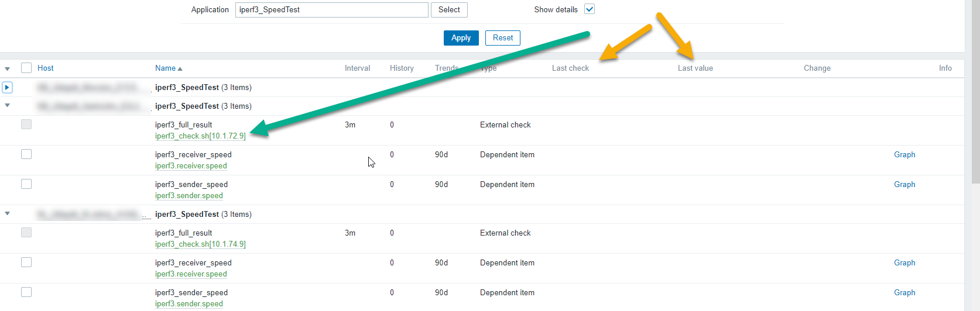Click the sort arrow beside Name header
Viewport: 980px width, 311px height.
pos(180,69)
